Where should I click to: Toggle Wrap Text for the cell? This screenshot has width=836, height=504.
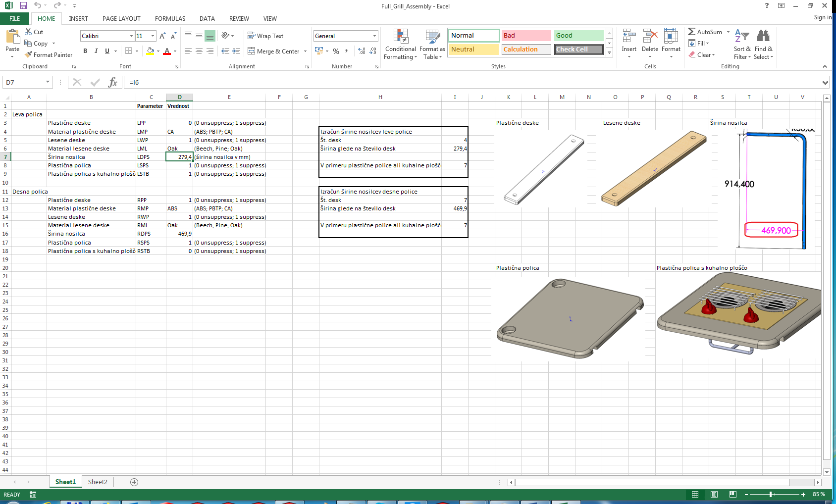(265, 36)
